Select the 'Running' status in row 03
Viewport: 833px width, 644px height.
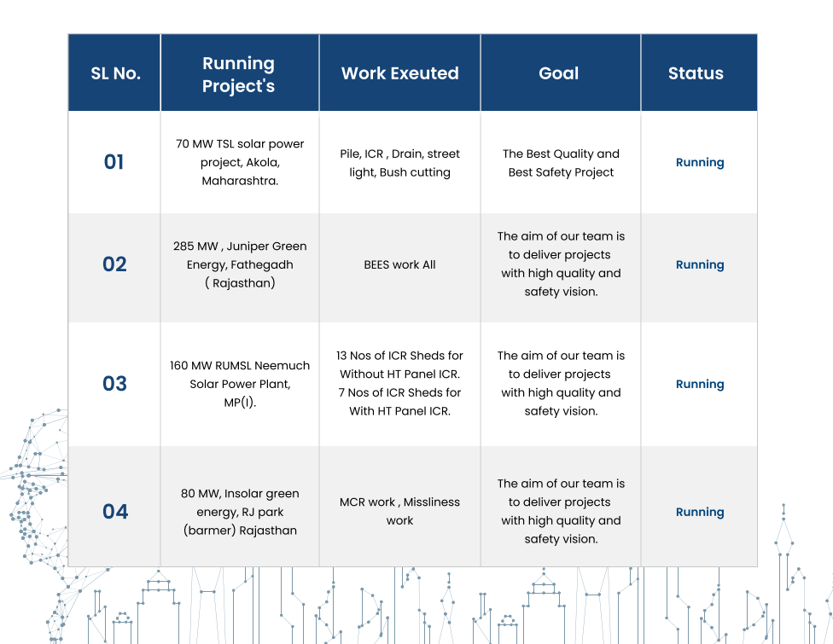[x=700, y=384]
